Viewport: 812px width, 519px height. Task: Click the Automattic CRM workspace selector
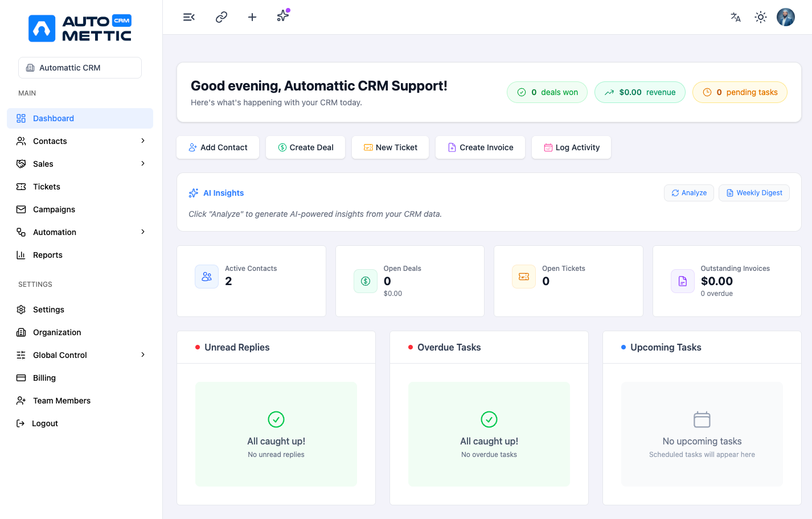[80, 67]
